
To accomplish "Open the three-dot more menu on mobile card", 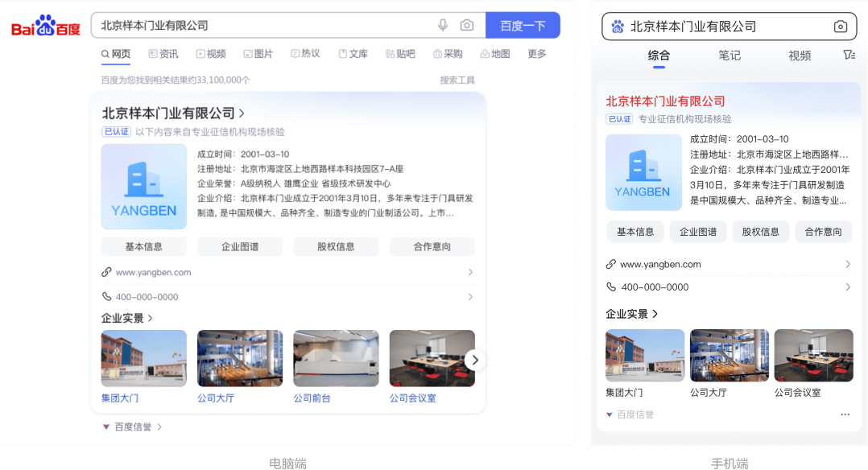I will tap(845, 414).
